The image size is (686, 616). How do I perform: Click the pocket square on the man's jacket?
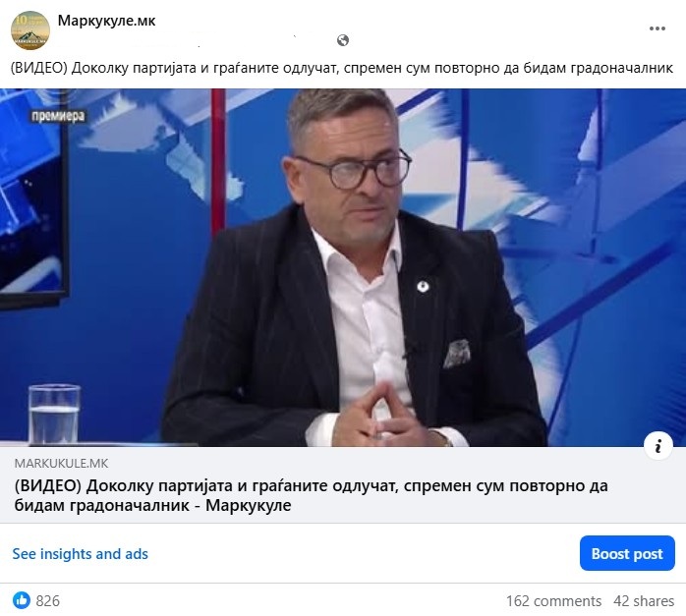[x=457, y=354]
